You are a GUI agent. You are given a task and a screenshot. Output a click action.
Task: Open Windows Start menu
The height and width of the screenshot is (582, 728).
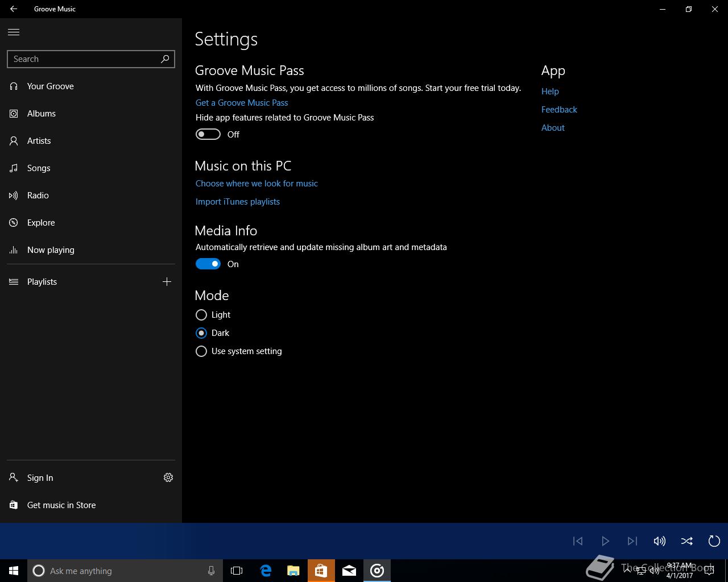point(14,571)
